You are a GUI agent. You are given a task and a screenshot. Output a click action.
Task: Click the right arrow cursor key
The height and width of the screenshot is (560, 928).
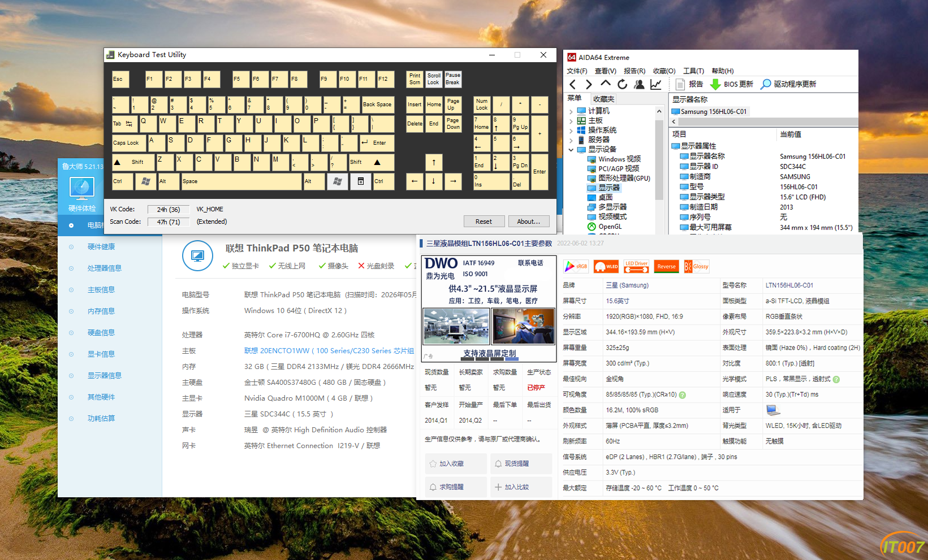point(453,181)
